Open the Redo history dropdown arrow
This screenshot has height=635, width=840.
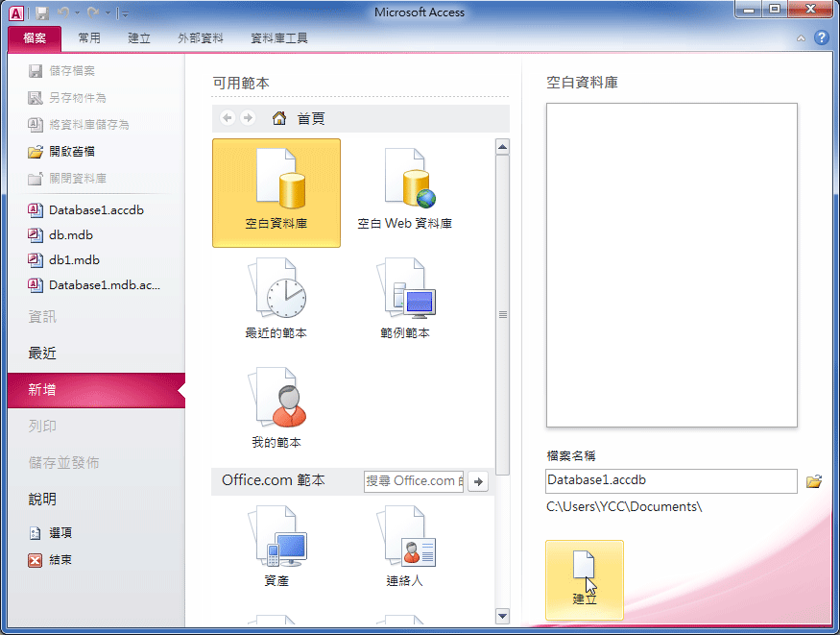point(108,12)
